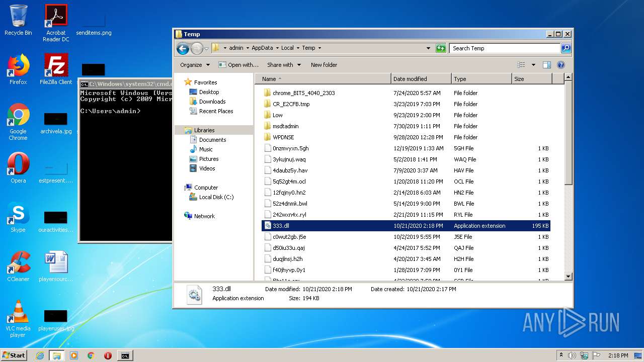The height and width of the screenshot is (362, 644).
Task: Click the Start button
Action: (14, 355)
